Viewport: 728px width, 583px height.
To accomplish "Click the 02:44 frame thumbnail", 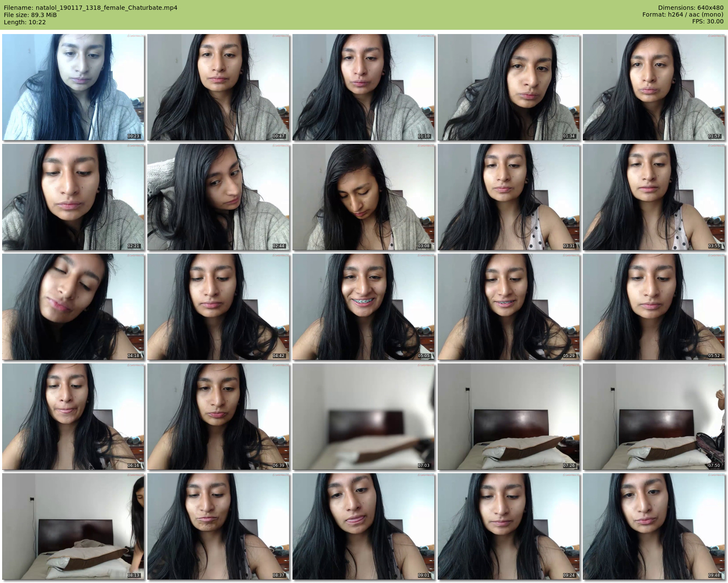I will point(218,197).
